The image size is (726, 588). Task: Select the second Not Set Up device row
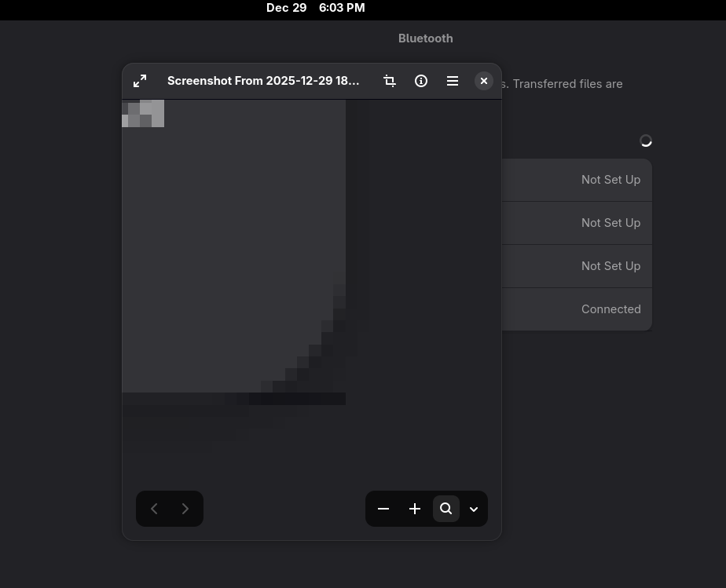pos(577,223)
